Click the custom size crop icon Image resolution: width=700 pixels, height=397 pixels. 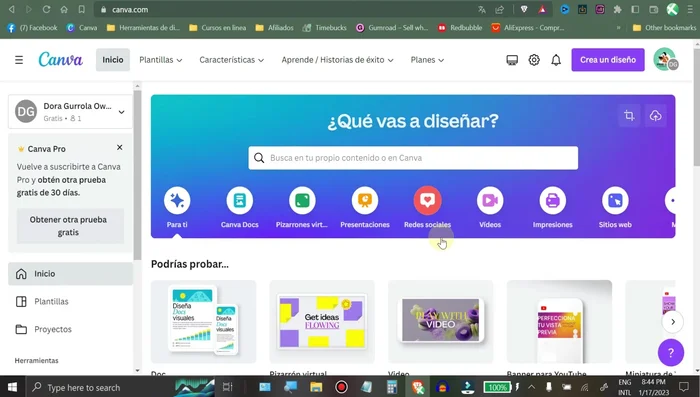pos(629,116)
